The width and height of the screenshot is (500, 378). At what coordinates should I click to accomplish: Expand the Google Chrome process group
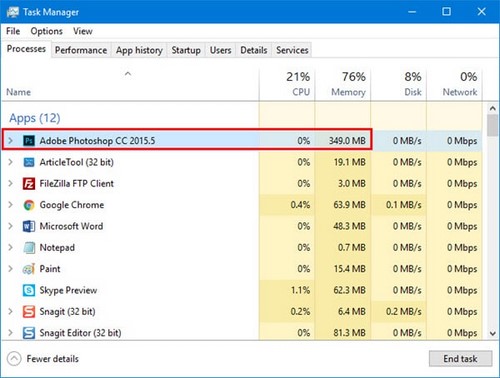pyautogui.click(x=10, y=205)
